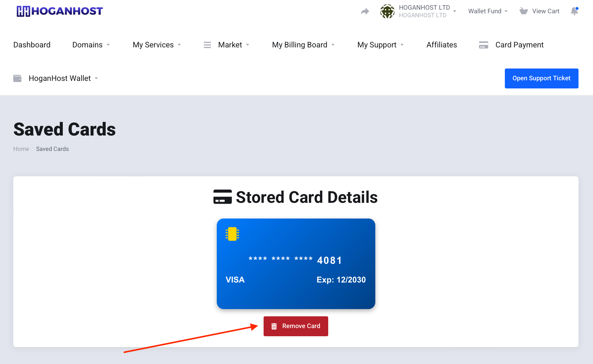Image resolution: width=593 pixels, height=364 pixels.
Task: Click the stored VISA card ending 4081
Action: tap(296, 264)
